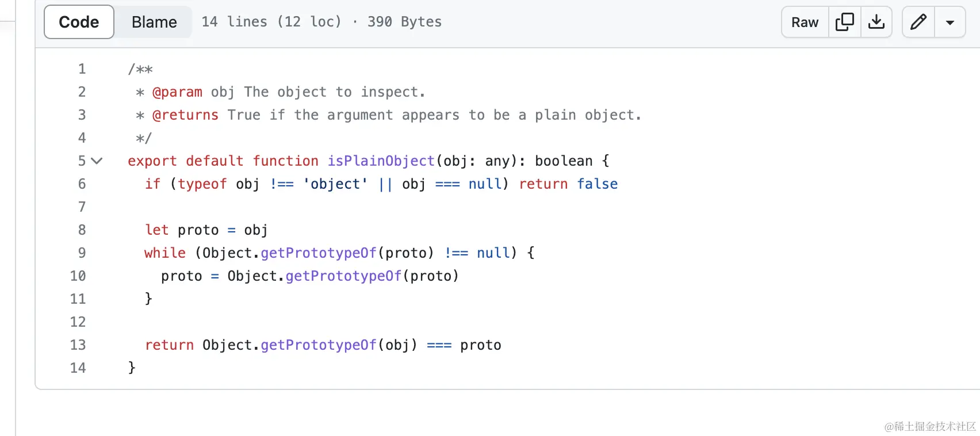Copy the raw file contents
This screenshot has height=436, width=980.
(x=844, y=22)
